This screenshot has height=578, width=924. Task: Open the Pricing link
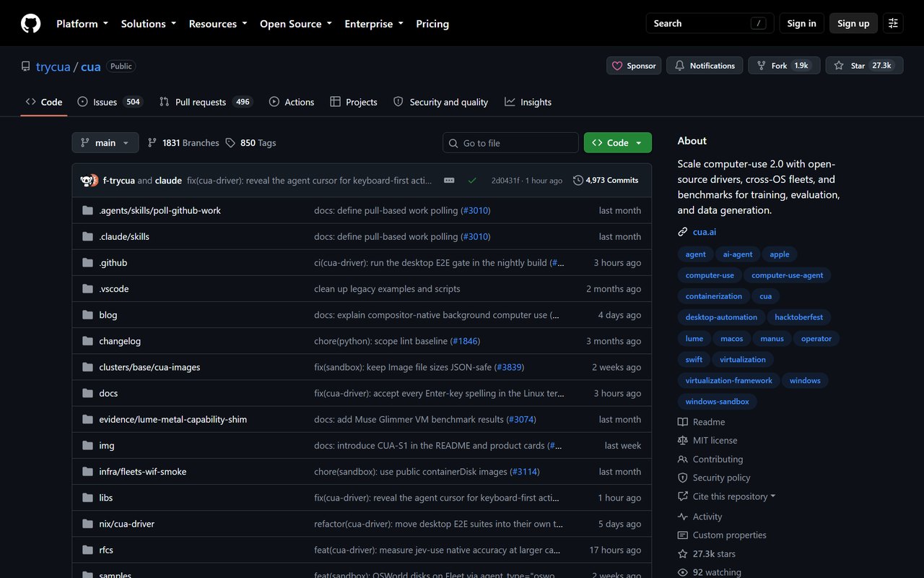(x=432, y=24)
